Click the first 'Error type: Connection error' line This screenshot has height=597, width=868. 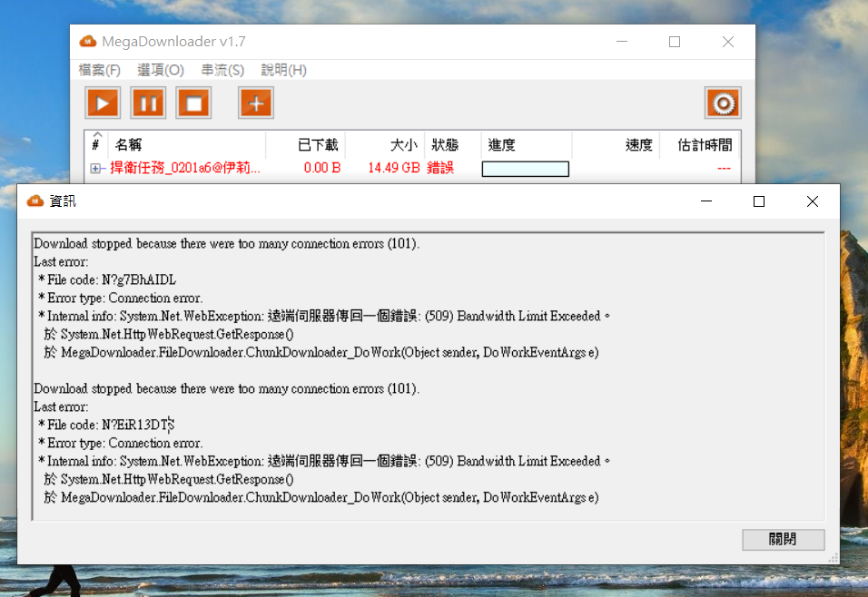point(120,298)
